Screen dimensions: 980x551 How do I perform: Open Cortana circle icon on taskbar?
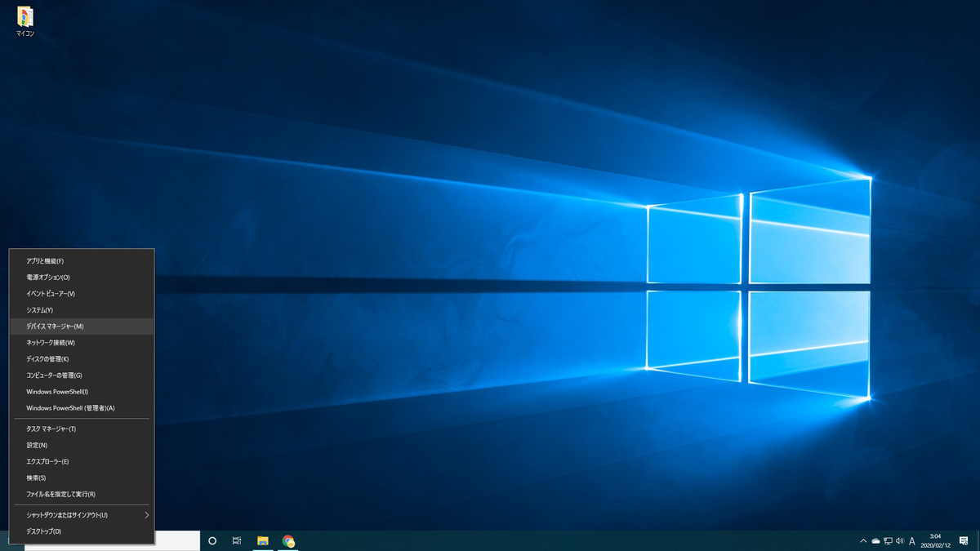click(x=212, y=540)
